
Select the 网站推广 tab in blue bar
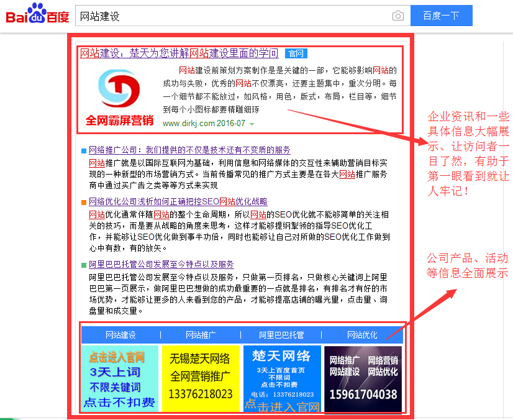pos(201,335)
